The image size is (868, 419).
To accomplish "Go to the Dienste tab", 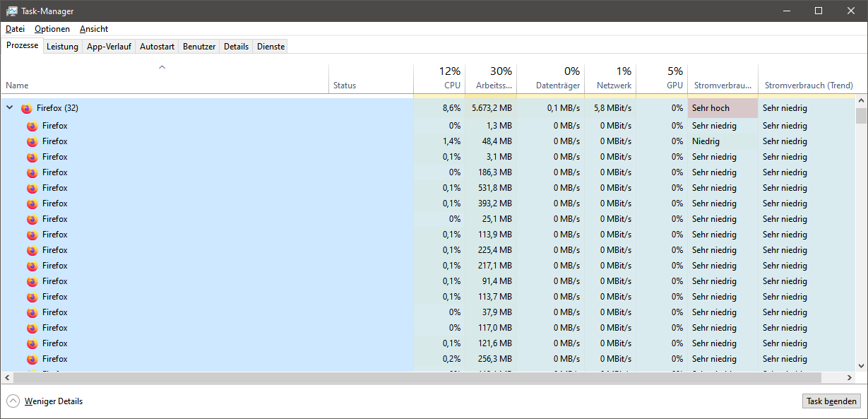I will 270,47.
